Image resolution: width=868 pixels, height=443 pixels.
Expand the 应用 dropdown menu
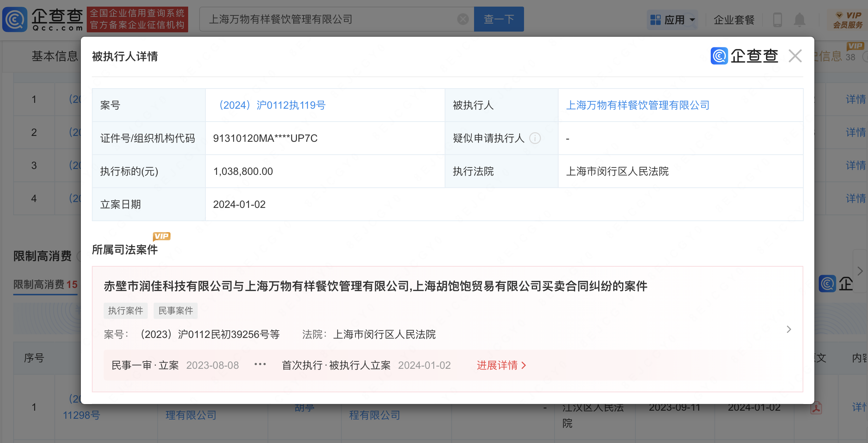pyautogui.click(x=692, y=20)
